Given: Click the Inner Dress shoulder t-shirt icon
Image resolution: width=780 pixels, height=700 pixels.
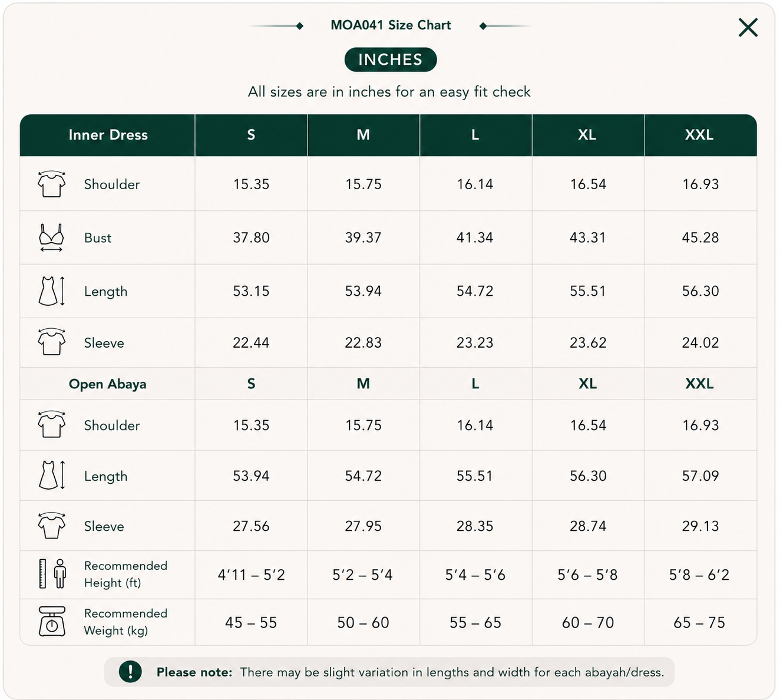Looking at the screenshot, I should tap(52, 184).
